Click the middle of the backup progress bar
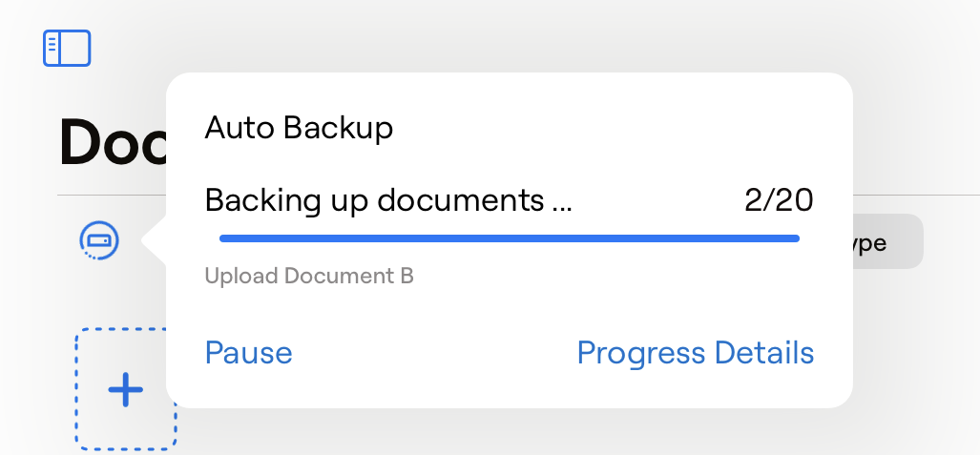 click(x=509, y=238)
